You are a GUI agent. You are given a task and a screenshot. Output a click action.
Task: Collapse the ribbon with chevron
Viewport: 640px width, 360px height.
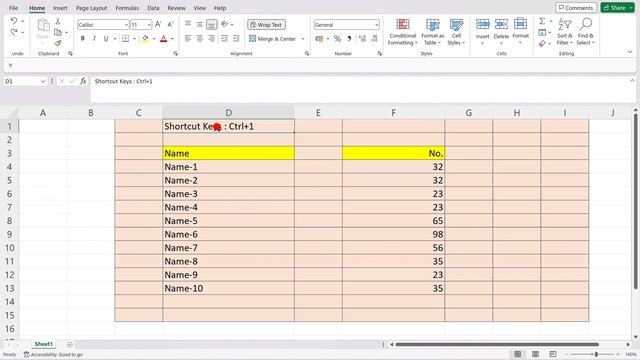630,52
